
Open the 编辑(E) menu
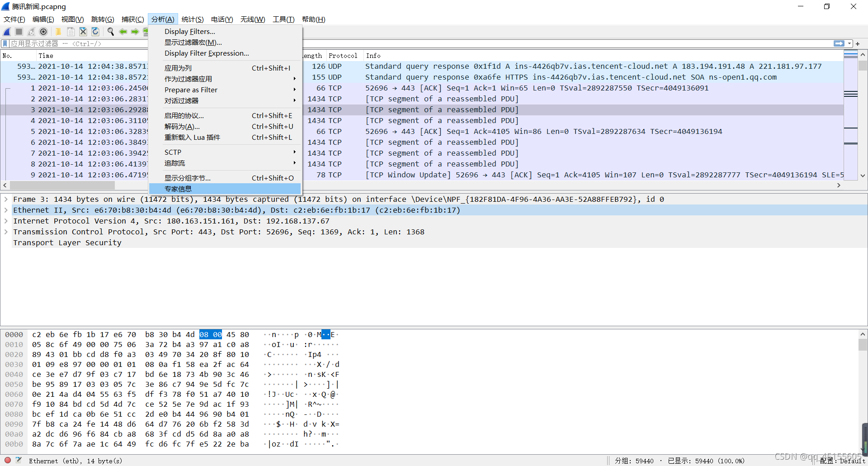43,19
